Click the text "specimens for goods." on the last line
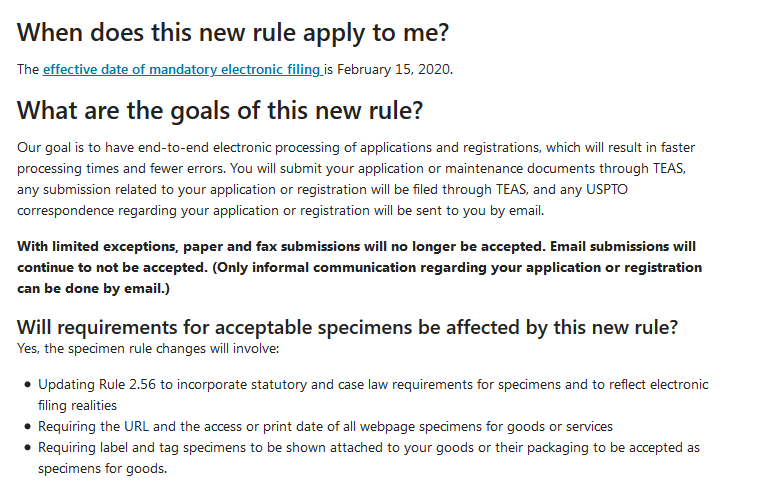The image size is (775, 490). (103, 468)
